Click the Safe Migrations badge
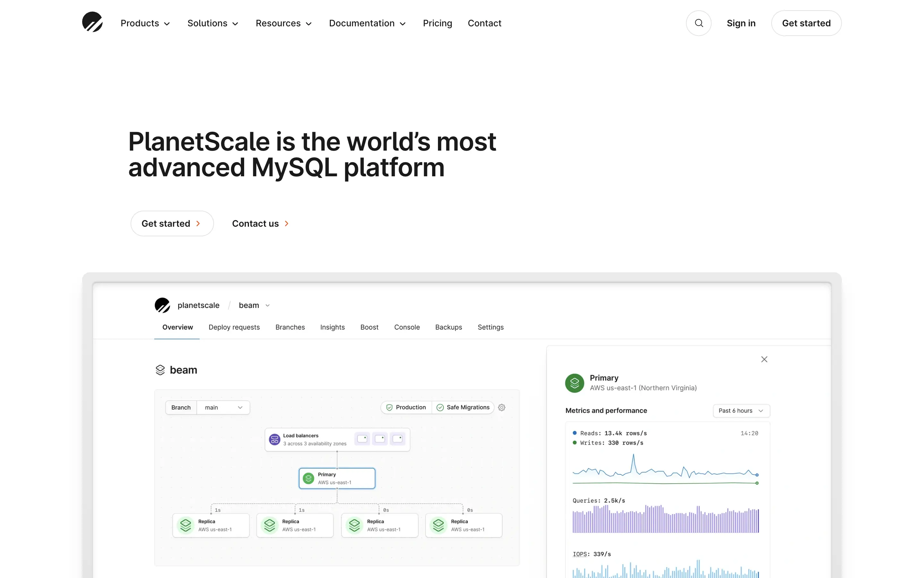 click(x=463, y=407)
